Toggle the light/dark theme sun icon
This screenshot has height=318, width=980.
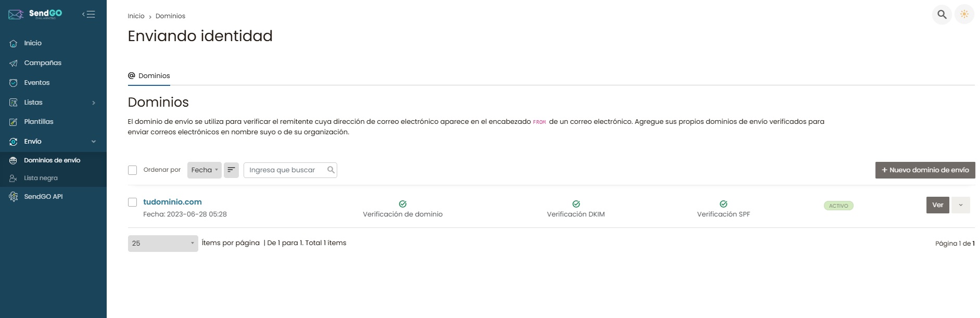tap(964, 15)
